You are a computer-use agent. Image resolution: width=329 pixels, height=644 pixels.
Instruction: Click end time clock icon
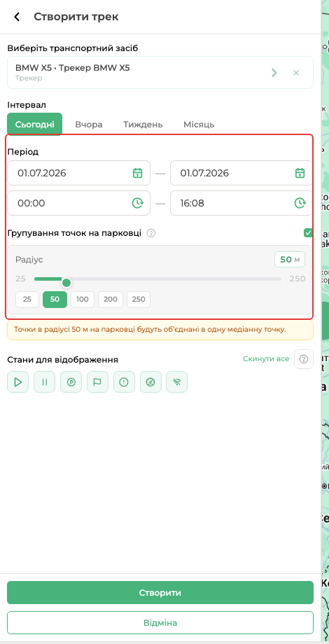pos(300,203)
